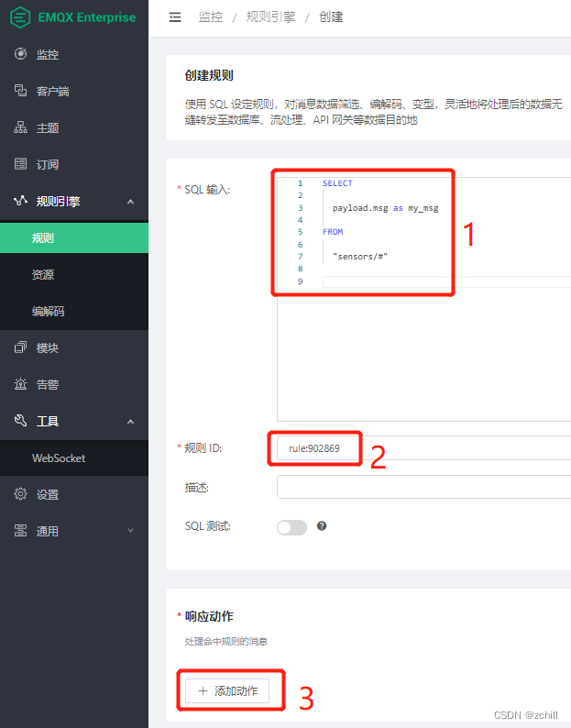Screen dimensions: 571x728
Task: Click into the 描述 description input field
Action: coord(423,487)
